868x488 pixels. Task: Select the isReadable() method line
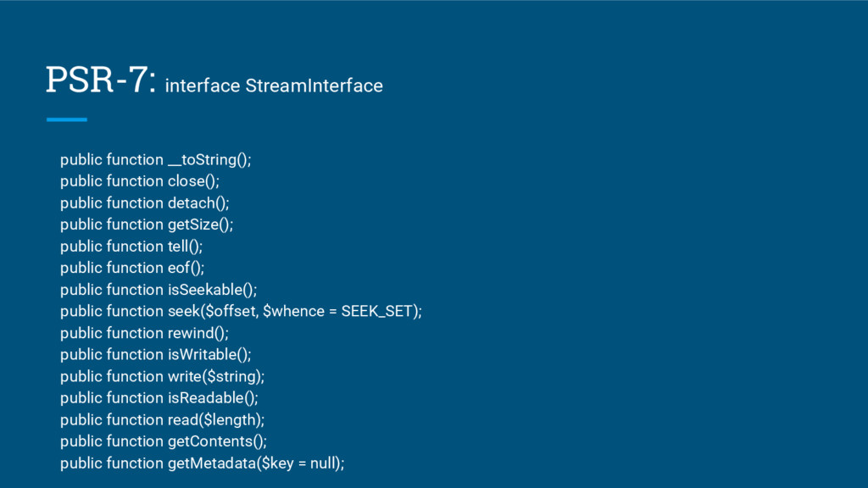coord(159,397)
